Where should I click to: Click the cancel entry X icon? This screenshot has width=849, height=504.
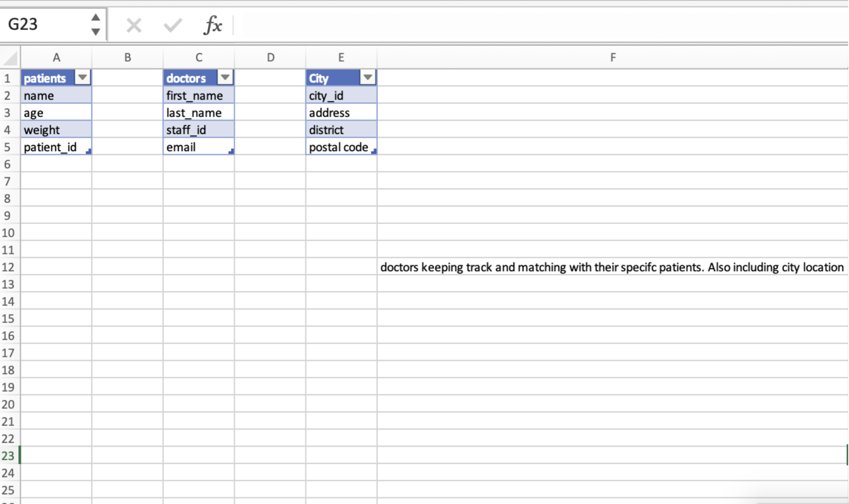pos(133,26)
